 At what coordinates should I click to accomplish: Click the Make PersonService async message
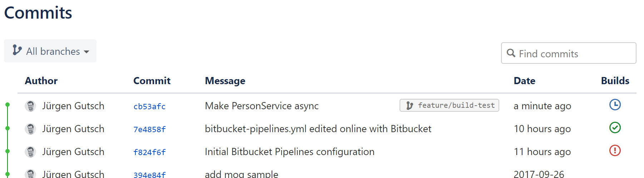click(x=262, y=106)
